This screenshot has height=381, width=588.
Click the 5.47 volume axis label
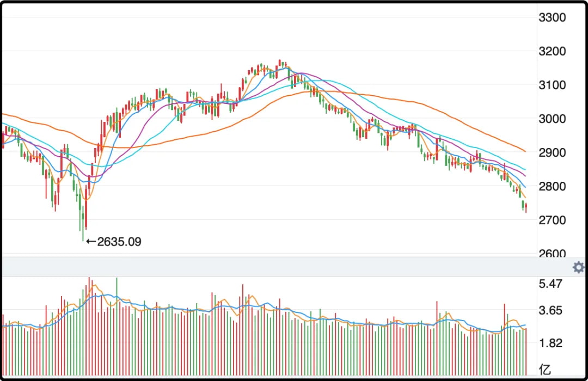(x=550, y=284)
